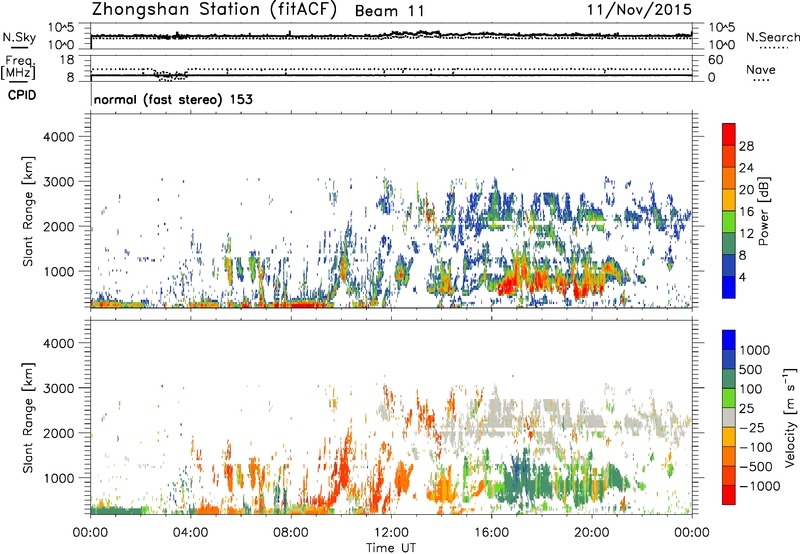
Task: Click the '-100' velocity colorbar tick
Action: [x=756, y=447]
